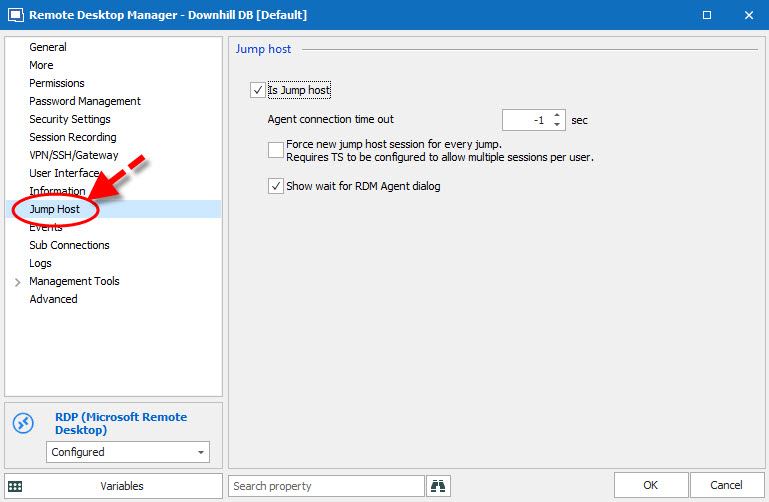Click the Cancel button
Image resolution: width=769 pixels, height=502 pixels.
725,486
